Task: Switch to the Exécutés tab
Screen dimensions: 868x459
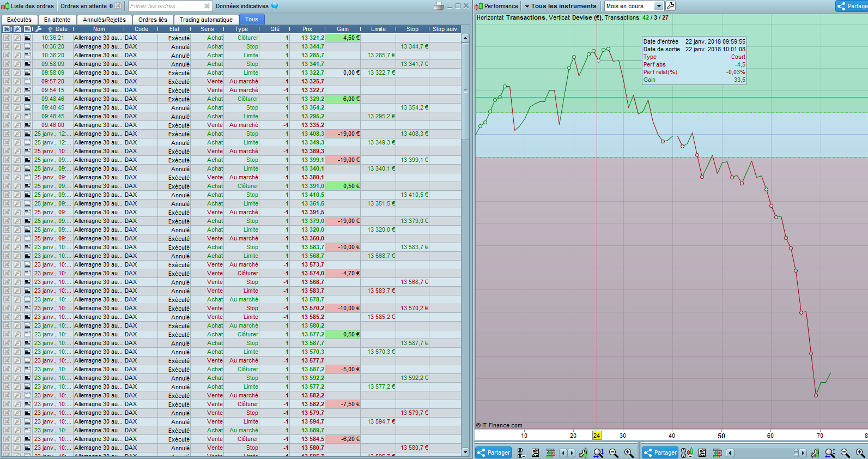Action: pos(20,20)
